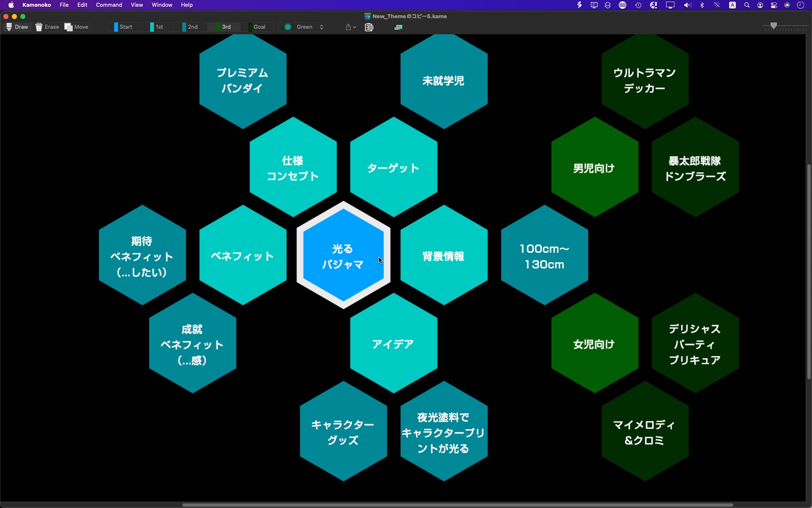Open the Green theme selector
The width and height of the screenshot is (812, 508).
pyautogui.click(x=302, y=27)
